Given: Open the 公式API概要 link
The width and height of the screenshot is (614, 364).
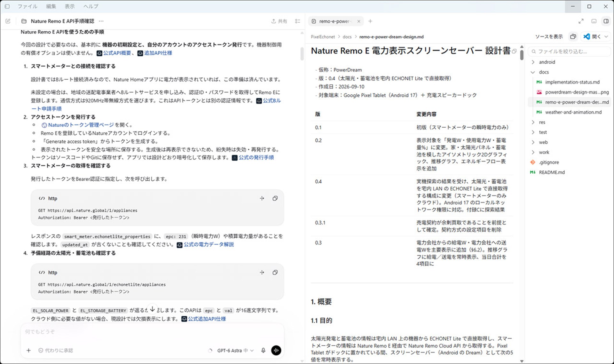Looking at the screenshot, I should tap(117, 53).
